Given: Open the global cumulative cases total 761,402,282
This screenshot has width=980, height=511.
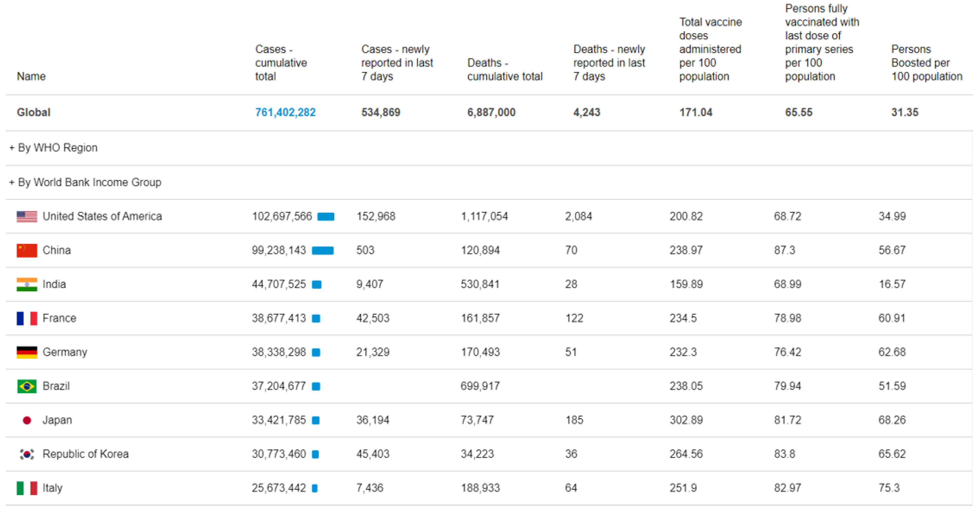Looking at the screenshot, I should pos(285,112).
